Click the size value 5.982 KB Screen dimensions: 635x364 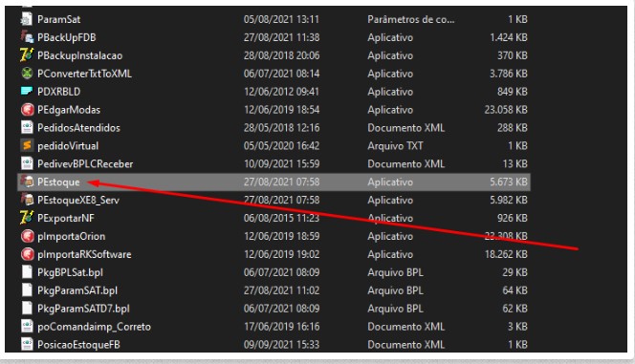509,200
